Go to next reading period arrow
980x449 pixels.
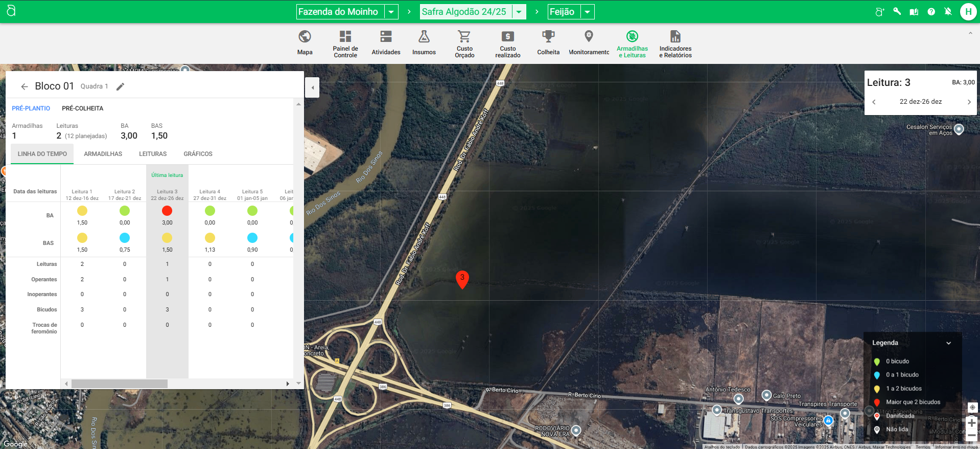(x=969, y=102)
